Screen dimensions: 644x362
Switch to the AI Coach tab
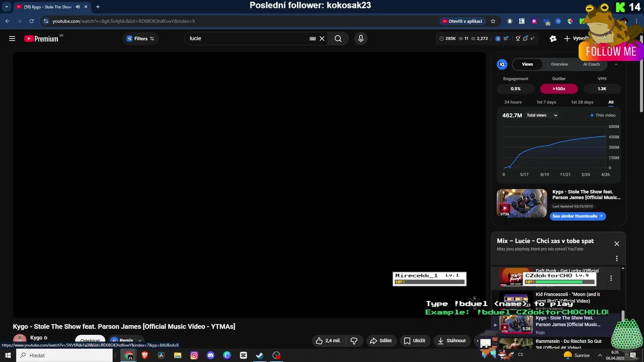coord(591,64)
